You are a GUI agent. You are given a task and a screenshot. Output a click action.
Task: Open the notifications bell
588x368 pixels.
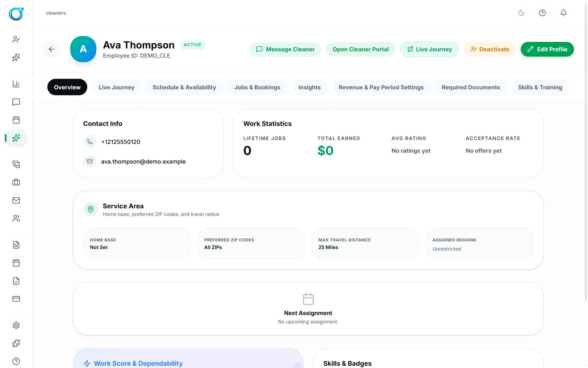click(x=563, y=13)
